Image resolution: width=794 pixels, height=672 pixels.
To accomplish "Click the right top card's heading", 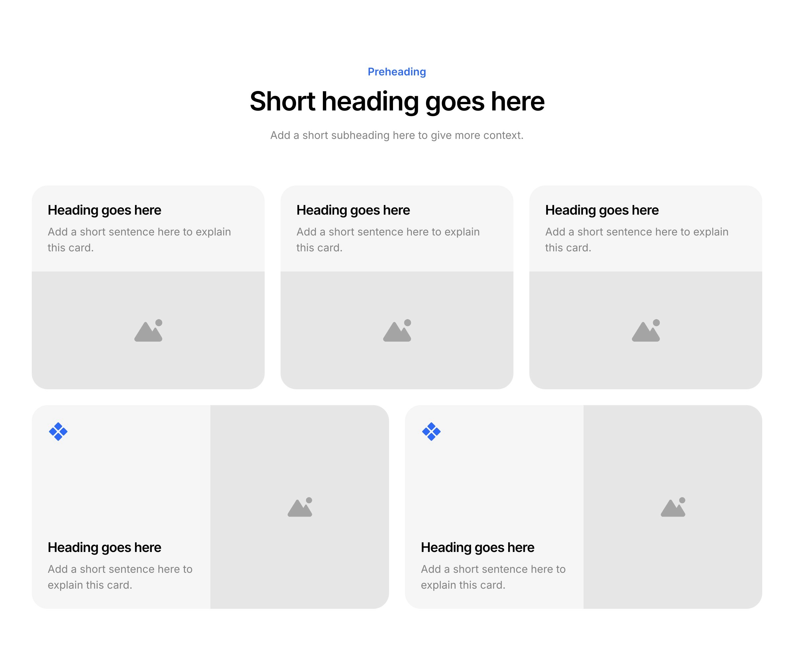I will (602, 210).
